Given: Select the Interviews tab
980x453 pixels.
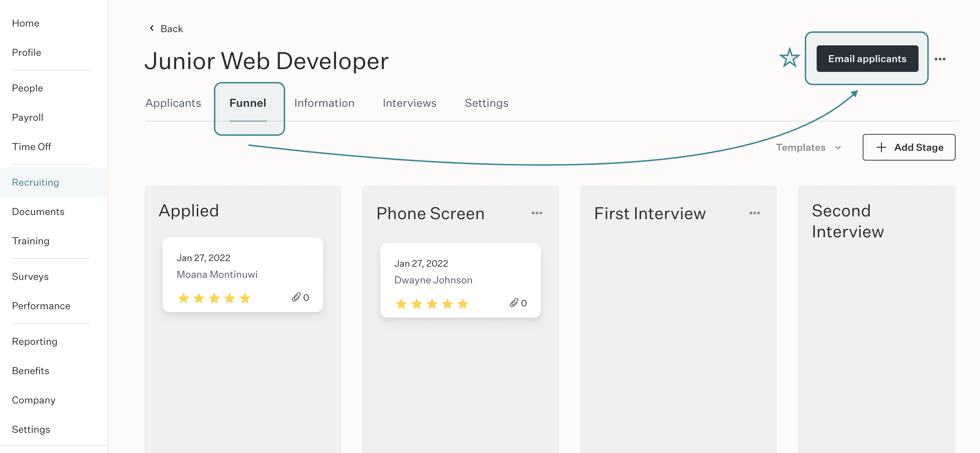Looking at the screenshot, I should pyautogui.click(x=409, y=103).
